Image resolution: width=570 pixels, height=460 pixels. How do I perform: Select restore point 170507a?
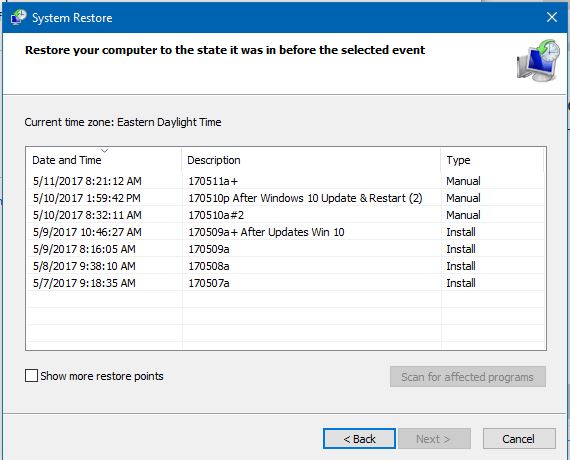click(x=286, y=283)
